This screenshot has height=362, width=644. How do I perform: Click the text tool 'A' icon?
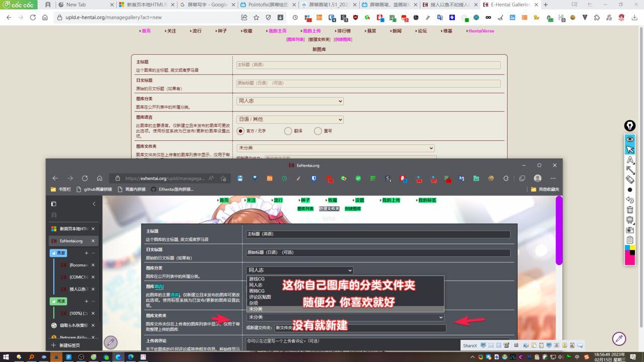coord(629,160)
